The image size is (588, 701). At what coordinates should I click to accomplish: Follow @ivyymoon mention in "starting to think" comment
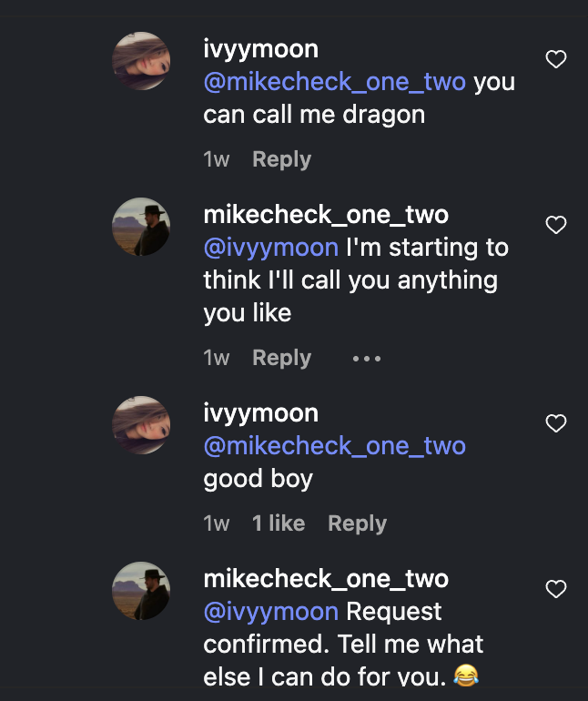click(x=271, y=248)
